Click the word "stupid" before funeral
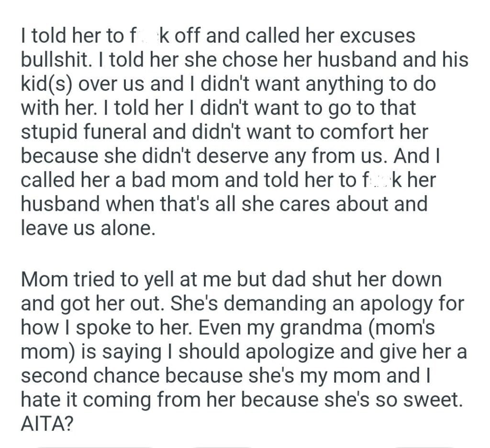Viewport: 490px width, 448px height. click(x=49, y=132)
